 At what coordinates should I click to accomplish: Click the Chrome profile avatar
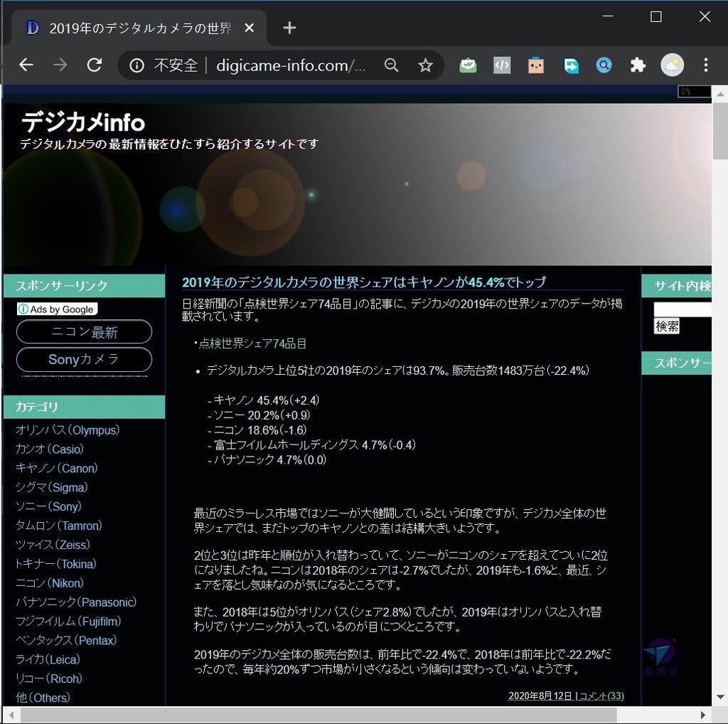click(672, 65)
